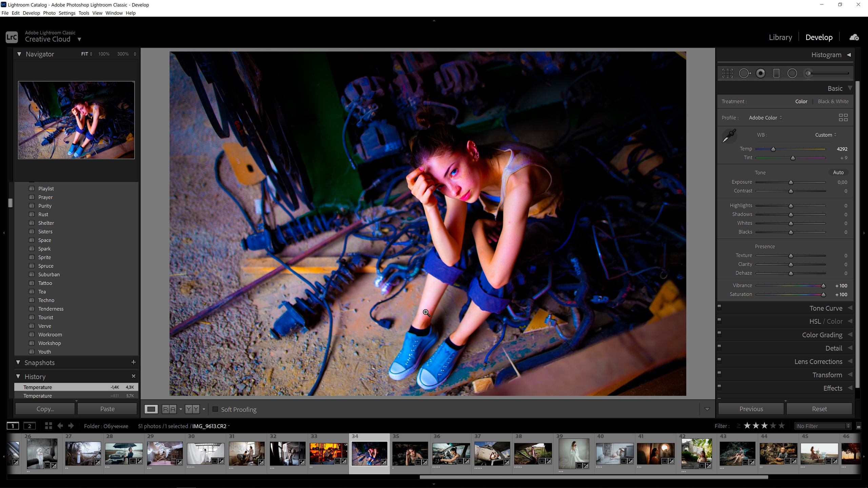
Task: Open the Settings menu
Action: 67,13
